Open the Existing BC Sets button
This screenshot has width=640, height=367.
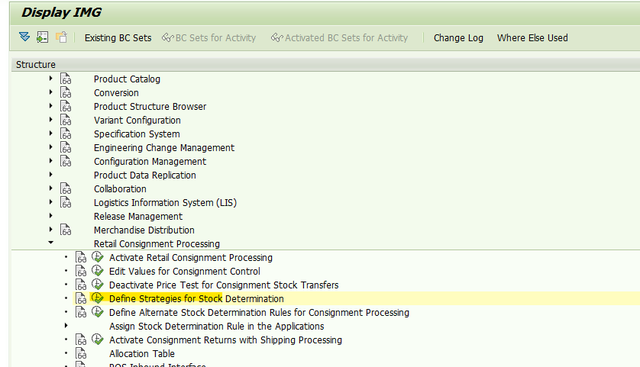(118, 38)
